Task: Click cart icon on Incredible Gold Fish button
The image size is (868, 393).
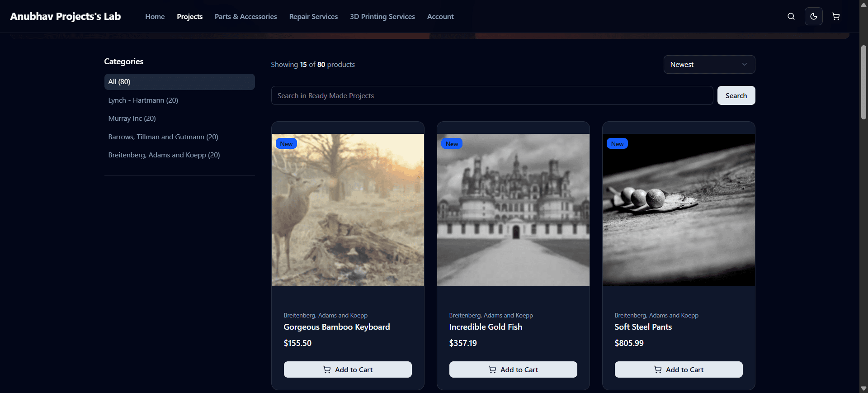Action: pyautogui.click(x=492, y=369)
